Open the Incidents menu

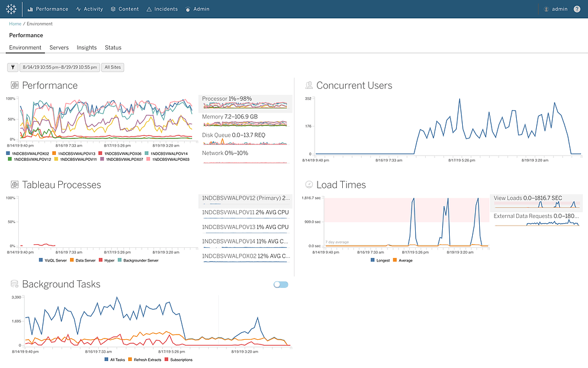pos(162,9)
